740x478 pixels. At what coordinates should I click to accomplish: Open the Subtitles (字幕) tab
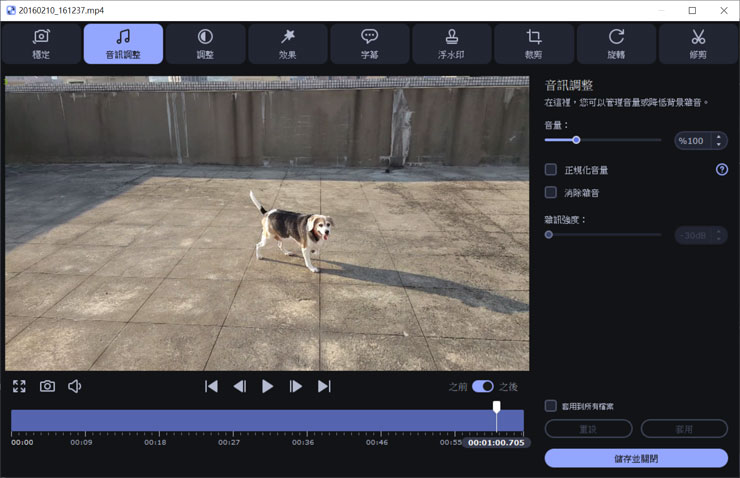(x=370, y=44)
